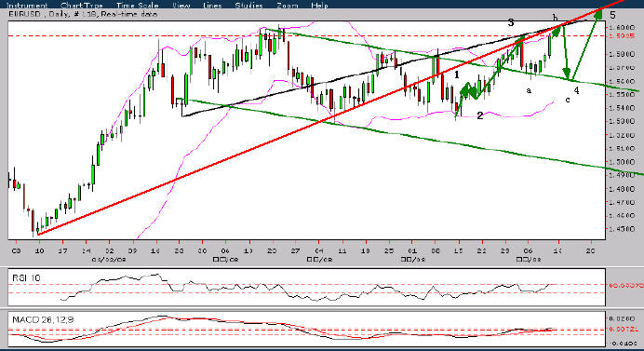The height and width of the screenshot is (351, 644).
Task: Select the RSI 10 indicator label
Action: coord(26,278)
